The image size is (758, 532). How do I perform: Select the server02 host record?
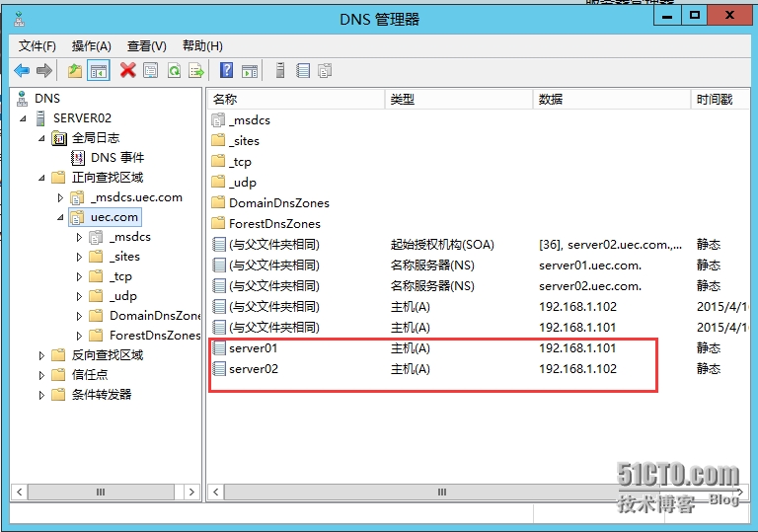point(479,369)
